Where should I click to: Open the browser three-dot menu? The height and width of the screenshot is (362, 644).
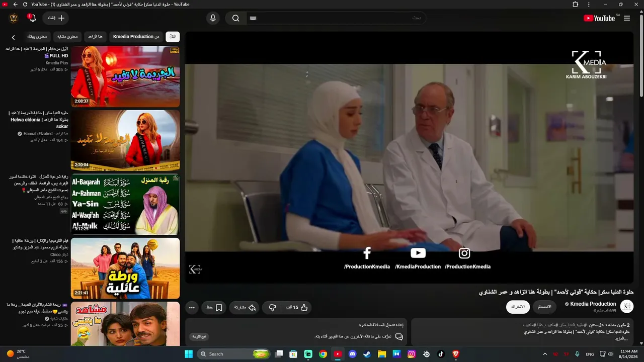click(589, 5)
